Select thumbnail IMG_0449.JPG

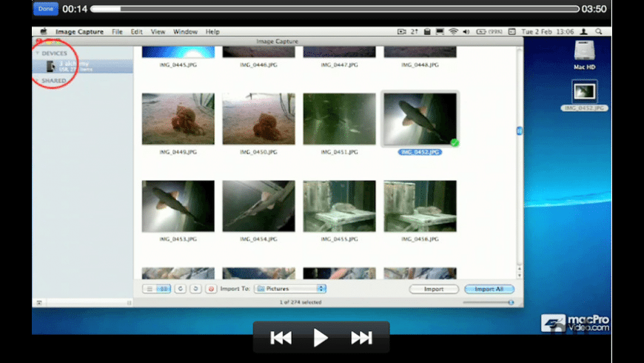point(178,119)
